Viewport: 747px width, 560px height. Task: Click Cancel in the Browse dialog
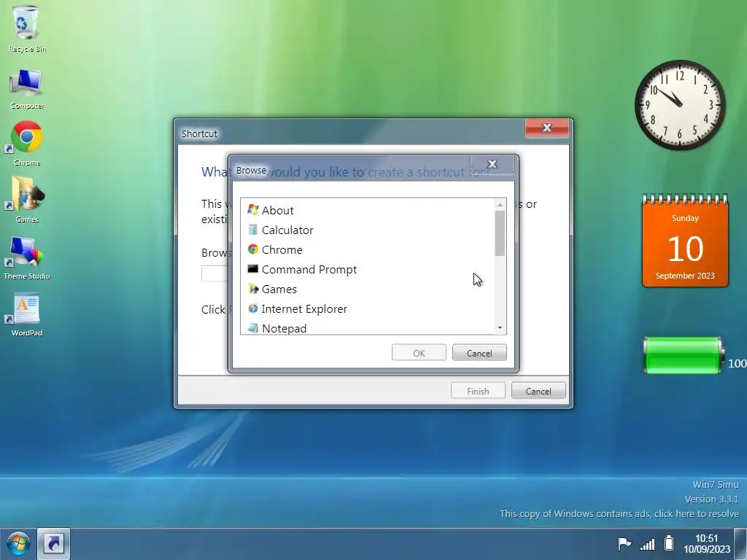tap(479, 353)
